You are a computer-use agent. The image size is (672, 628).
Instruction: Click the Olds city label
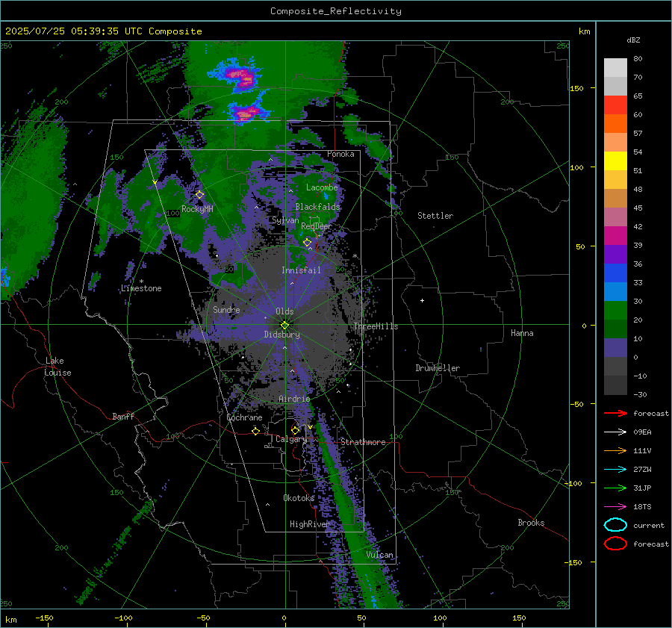[284, 311]
